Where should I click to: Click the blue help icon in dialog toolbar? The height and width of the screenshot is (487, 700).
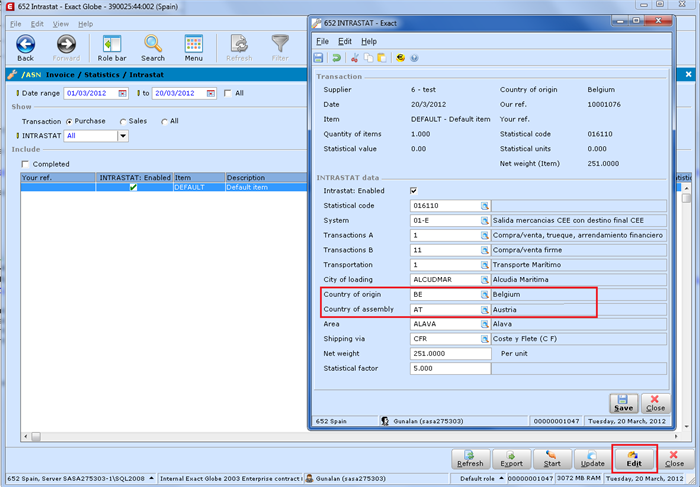(414, 58)
